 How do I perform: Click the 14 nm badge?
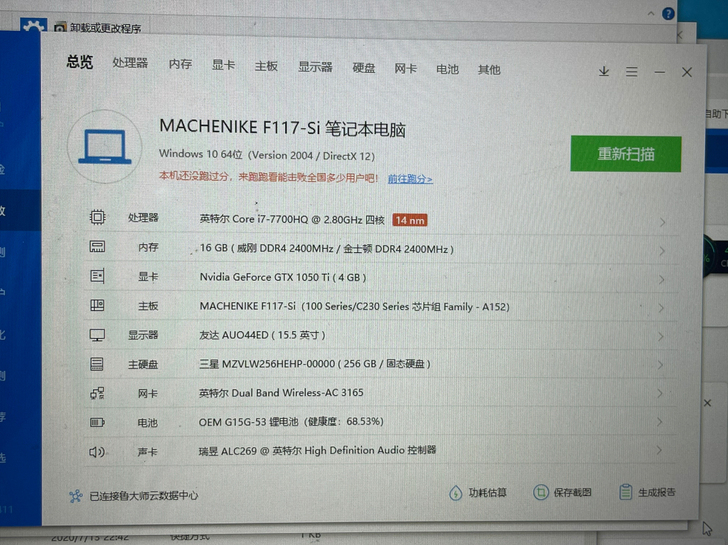(x=410, y=220)
